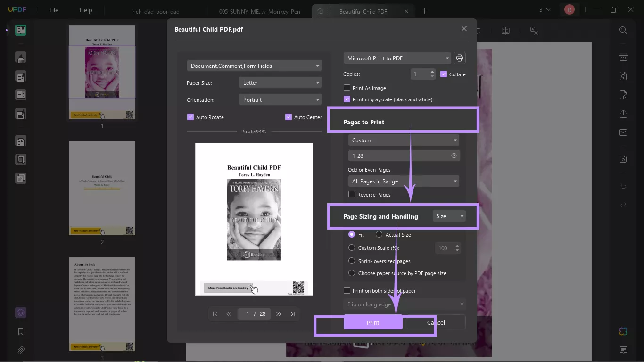Open the Share file icon
Viewport: 644px width, 362px height.
coord(623,114)
